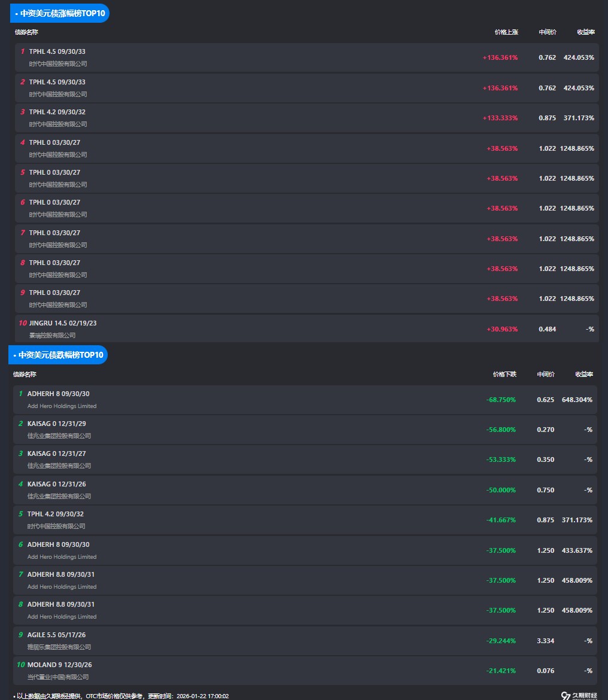Viewport: 608px width, 700px height.
Task: Click the +30.963% price change value
Action: pyautogui.click(x=501, y=329)
